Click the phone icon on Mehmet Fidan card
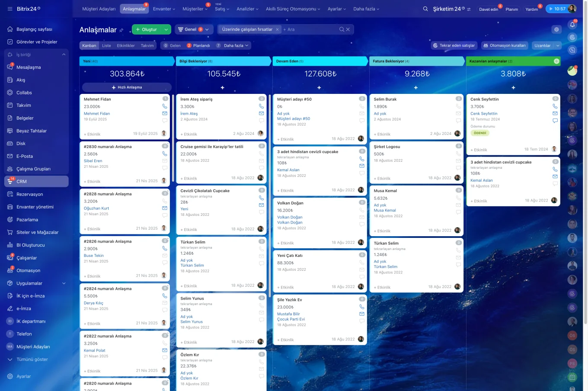Screen dimensions: 588x391 point(165,106)
